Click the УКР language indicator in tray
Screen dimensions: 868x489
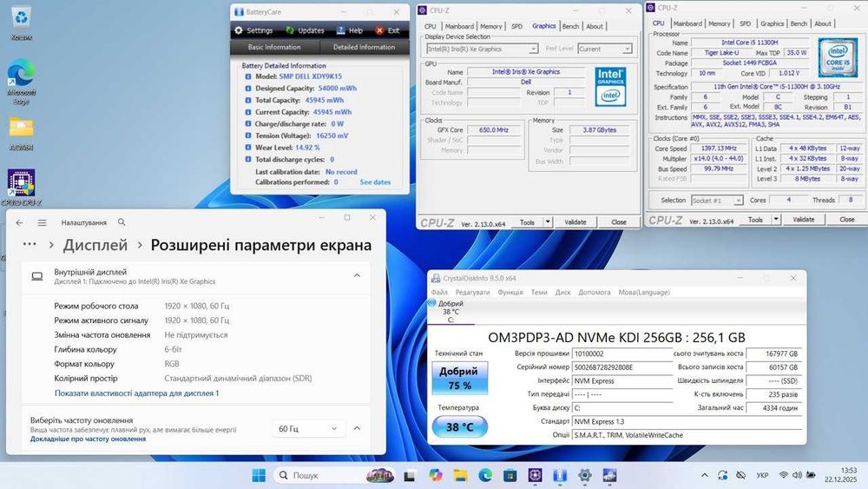762,475
